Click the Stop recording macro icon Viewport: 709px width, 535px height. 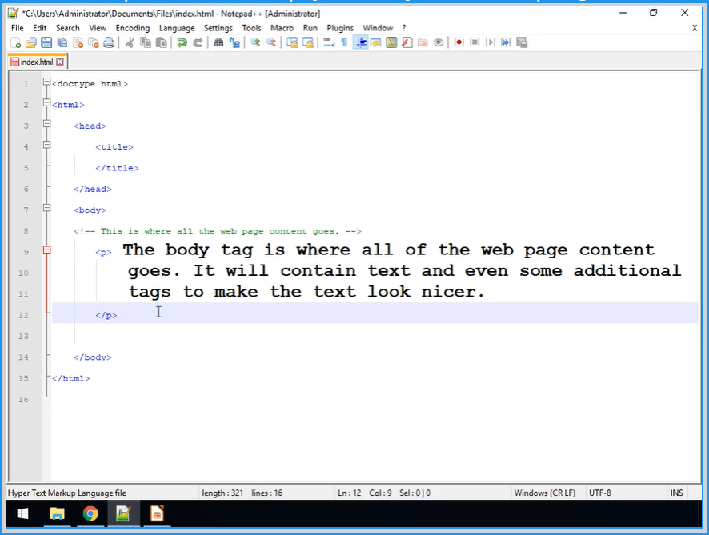(474, 43)
